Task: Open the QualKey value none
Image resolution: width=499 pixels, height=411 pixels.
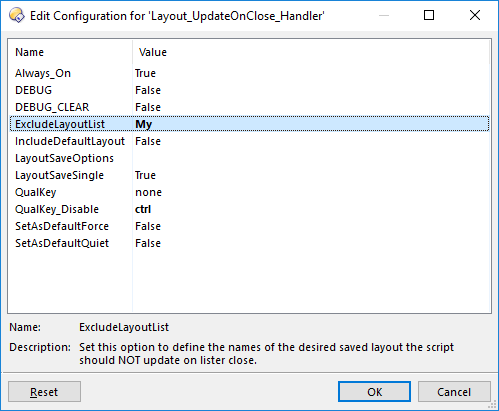Action: click(148, 192)
